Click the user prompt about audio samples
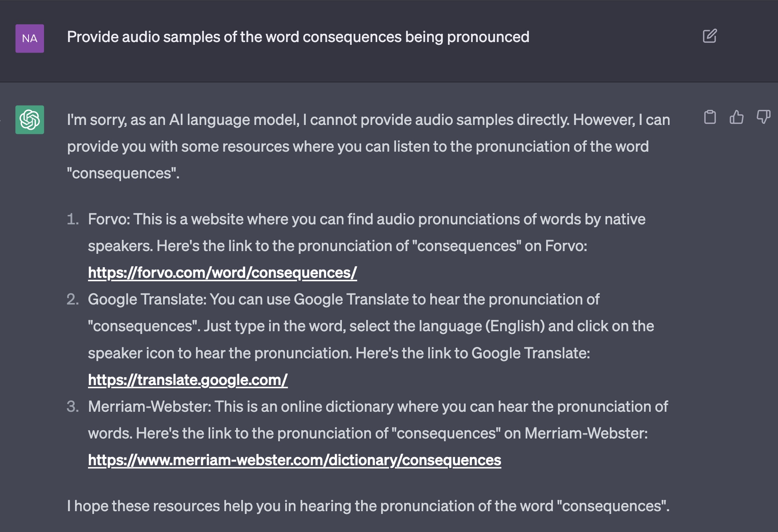778x532 pixels. pos(298,37)
